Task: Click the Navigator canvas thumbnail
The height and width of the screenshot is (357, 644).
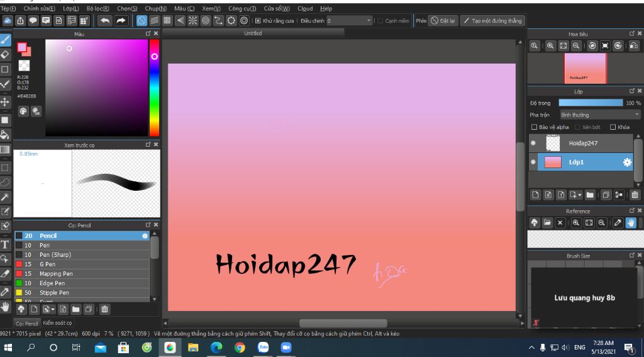Action: [586, 68]
